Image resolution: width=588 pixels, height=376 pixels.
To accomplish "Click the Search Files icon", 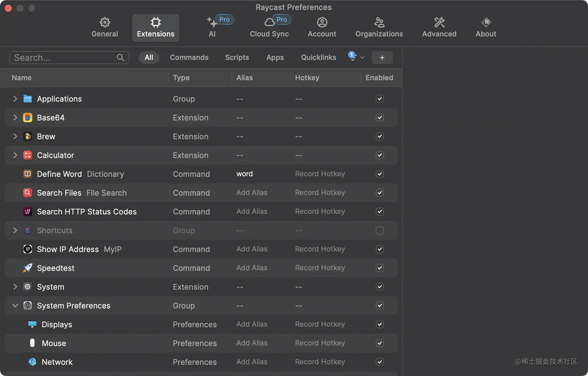I will tap(28, 193).
